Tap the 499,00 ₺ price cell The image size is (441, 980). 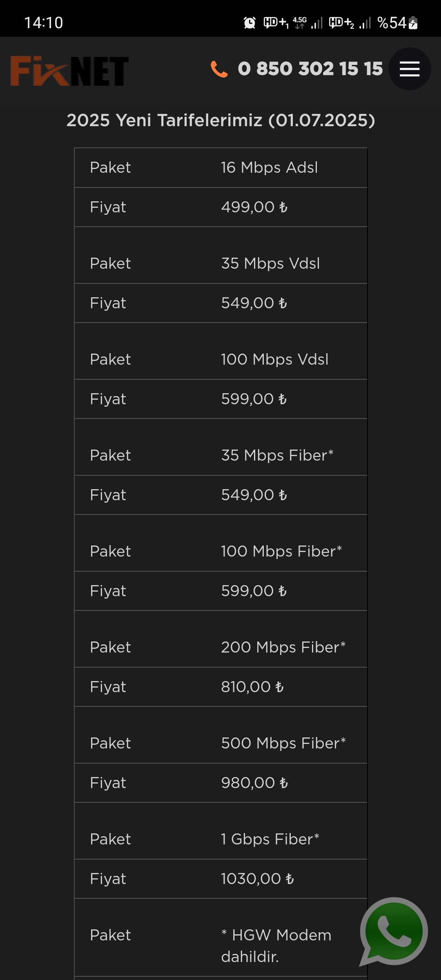(x=254, y=207)
